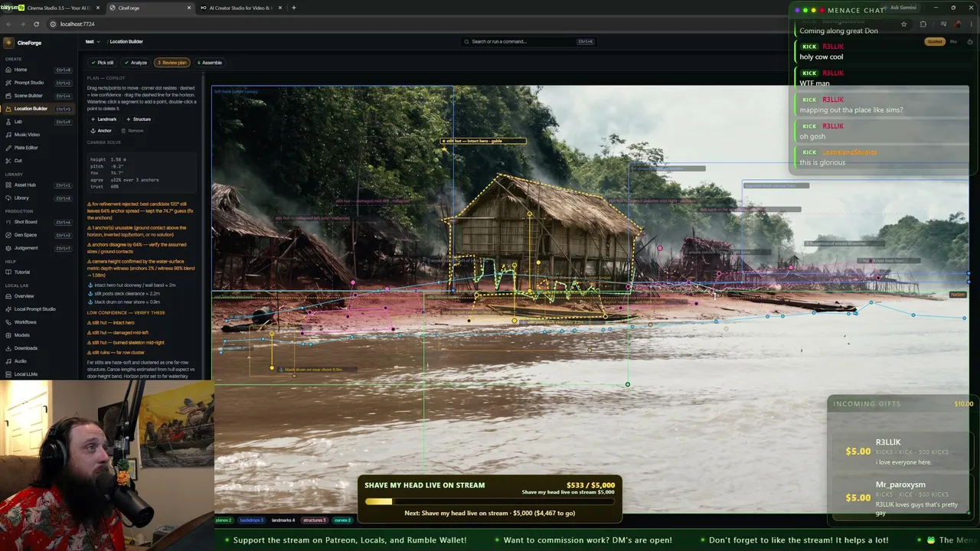Viewport: 980px width, 551px height.
Task: Open the Judgement page
Action: [x=26, y=248]
